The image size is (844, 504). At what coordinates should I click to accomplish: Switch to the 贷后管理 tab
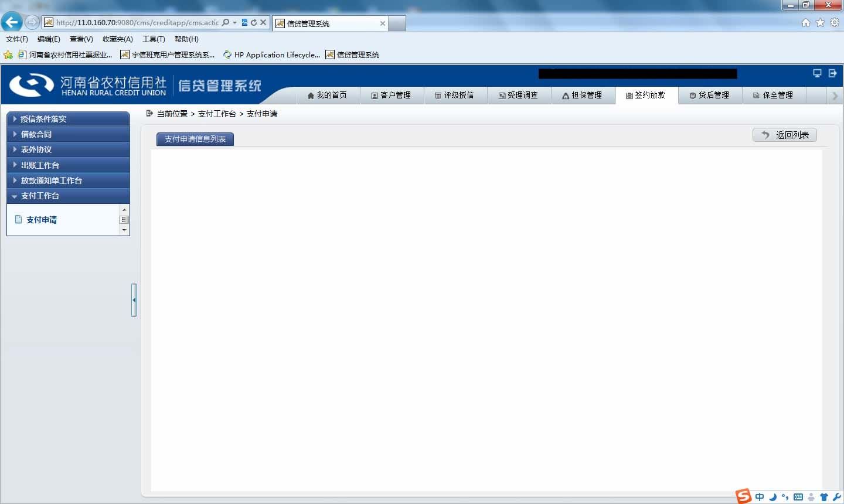[710, 95]
